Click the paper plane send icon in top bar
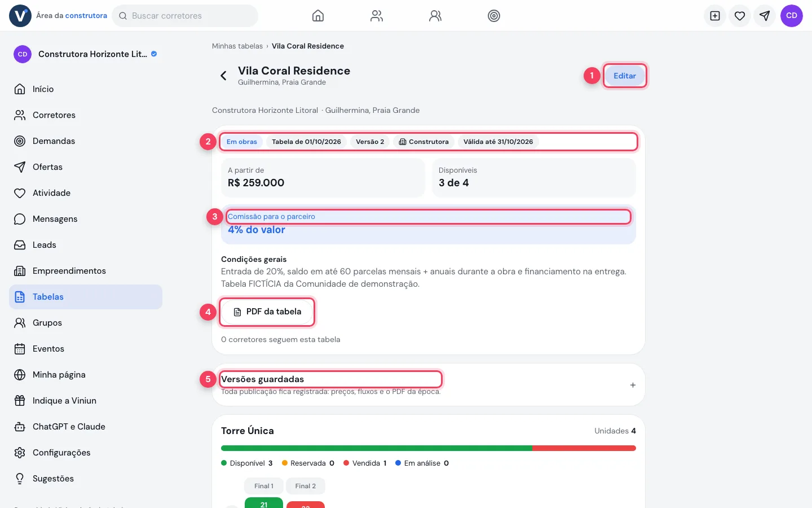 click(x=765, y=16)
